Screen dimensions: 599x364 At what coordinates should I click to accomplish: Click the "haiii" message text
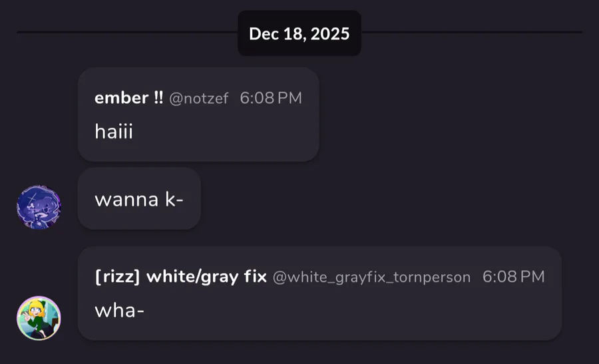tap(114, 131)
